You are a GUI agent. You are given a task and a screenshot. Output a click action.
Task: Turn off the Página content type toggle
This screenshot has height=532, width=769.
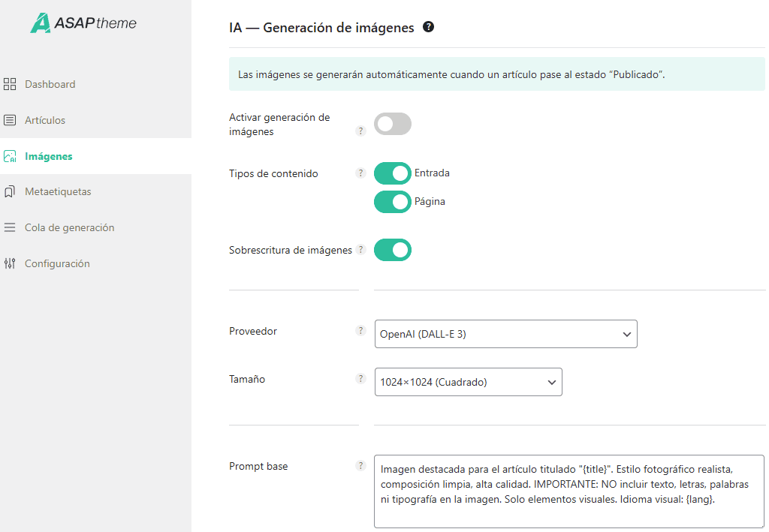pyautogui.click(x=393, y=202)
